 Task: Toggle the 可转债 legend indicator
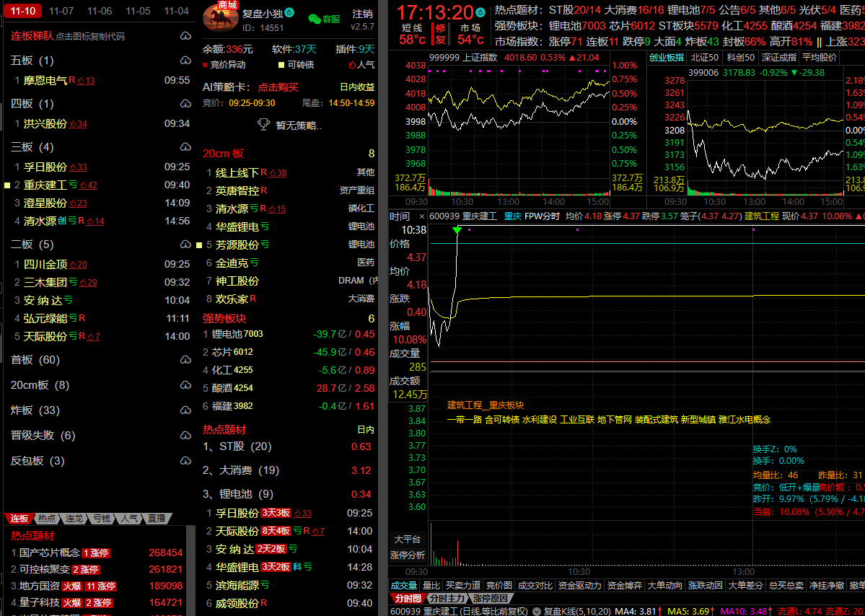point(281,65)
